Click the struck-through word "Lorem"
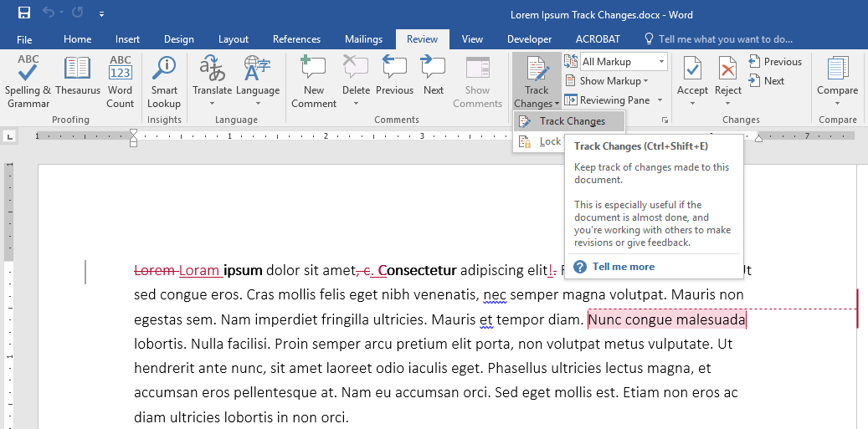 pyautogui.click(x=155, y=270)
